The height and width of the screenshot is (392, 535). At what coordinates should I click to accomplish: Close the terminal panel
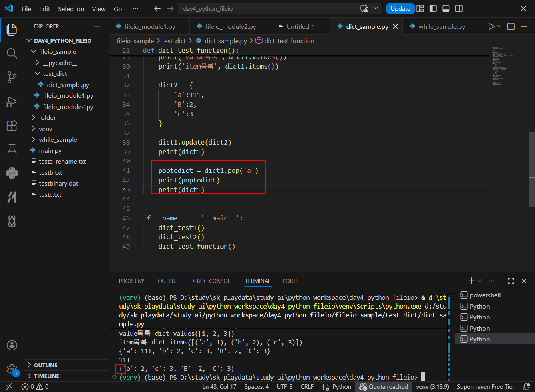[524, 281]
